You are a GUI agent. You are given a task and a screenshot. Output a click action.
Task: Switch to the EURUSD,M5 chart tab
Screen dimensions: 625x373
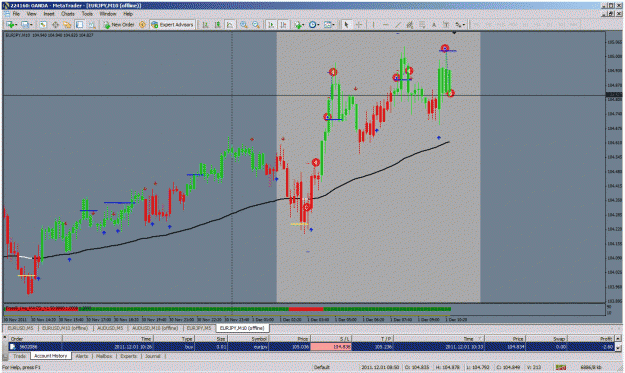pyautogui.click(x=20, y=328)
